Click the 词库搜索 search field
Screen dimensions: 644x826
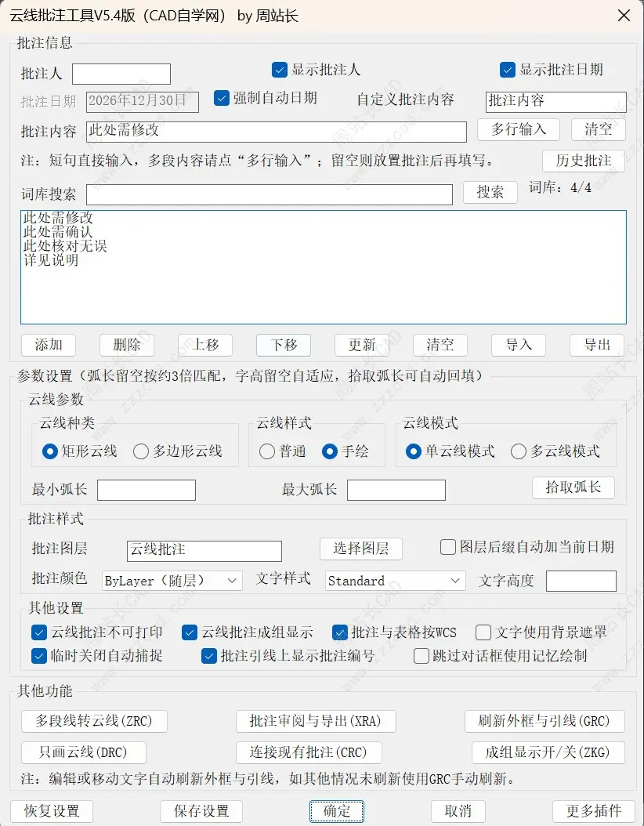[269, 194]
